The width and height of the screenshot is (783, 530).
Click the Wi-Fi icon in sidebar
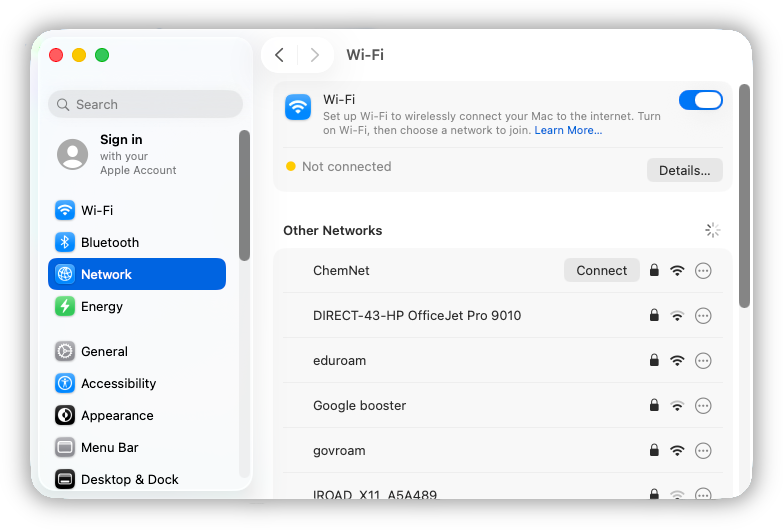(x=65, y=210)
